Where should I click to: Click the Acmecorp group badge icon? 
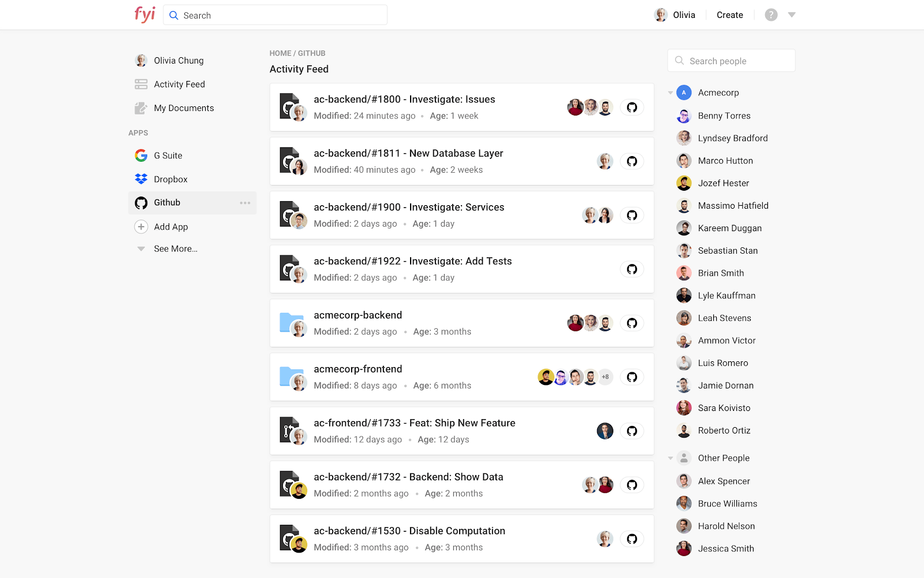pyautogui.click(x=684, y=92)
